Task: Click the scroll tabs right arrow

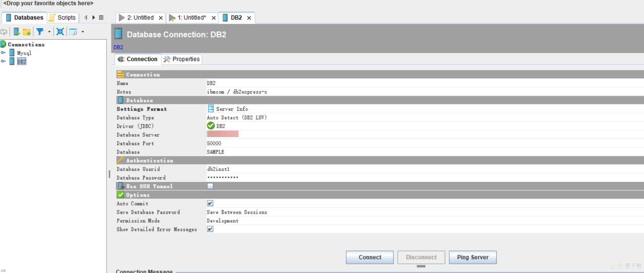Action: point(94,18)
